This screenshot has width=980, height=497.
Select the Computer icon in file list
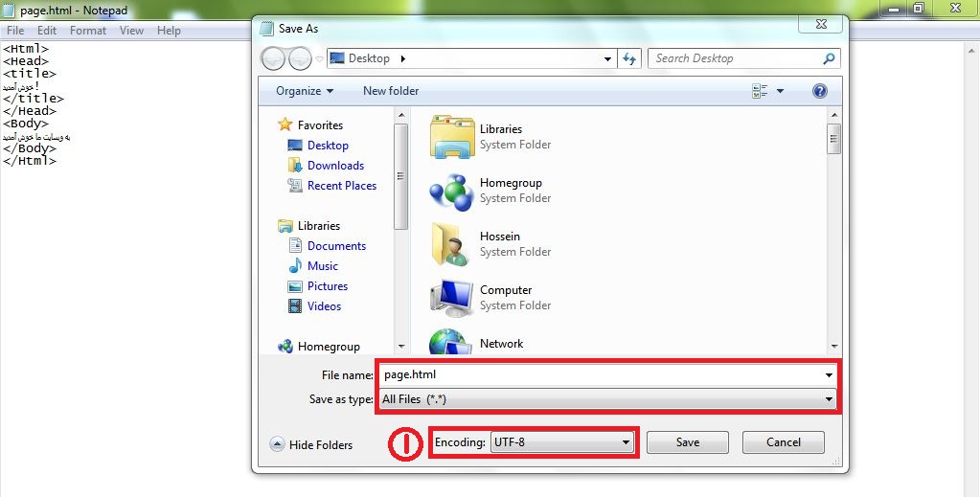(452, 298)
